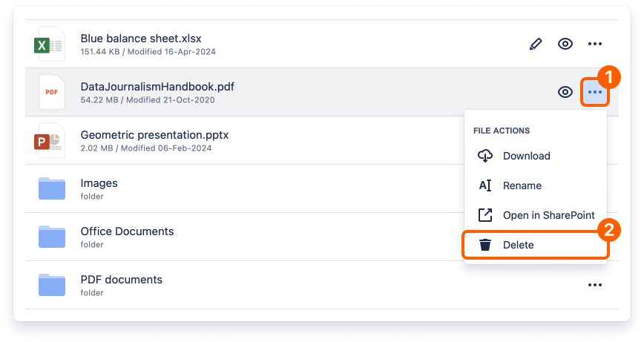Click the Office Documents folder icon
The width and height of the screenshot is (644, 342).
[52, 237]
